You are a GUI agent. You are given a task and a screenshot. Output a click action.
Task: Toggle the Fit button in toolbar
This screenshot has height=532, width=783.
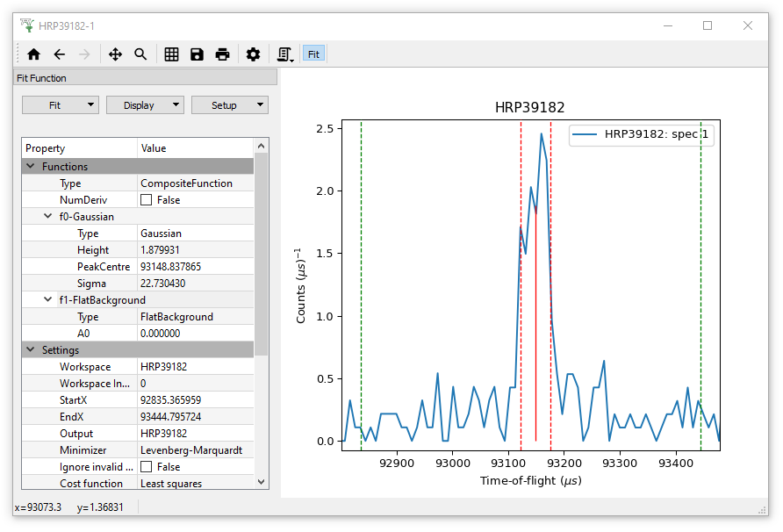point(313,54)
